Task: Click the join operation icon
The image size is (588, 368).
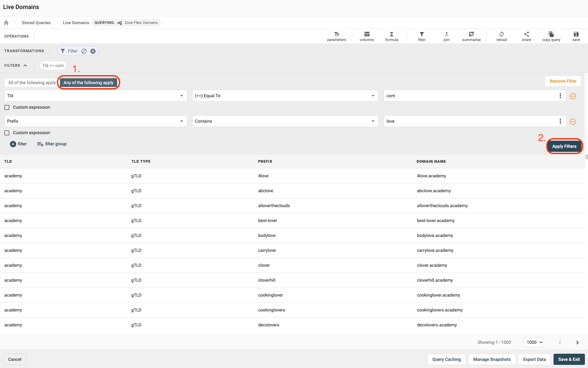Action: (x=446, y=36)
